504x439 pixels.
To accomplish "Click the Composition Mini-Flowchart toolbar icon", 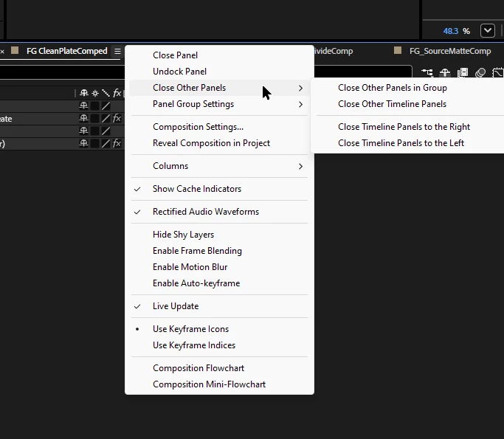I will coord(427,72).
